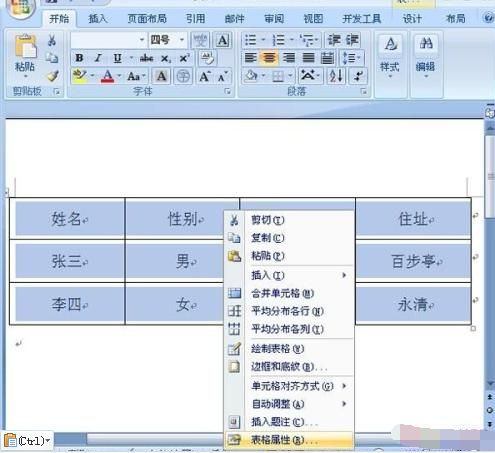
Task: Open the Line Spacing dropdown
Action: tap(352, 58)
